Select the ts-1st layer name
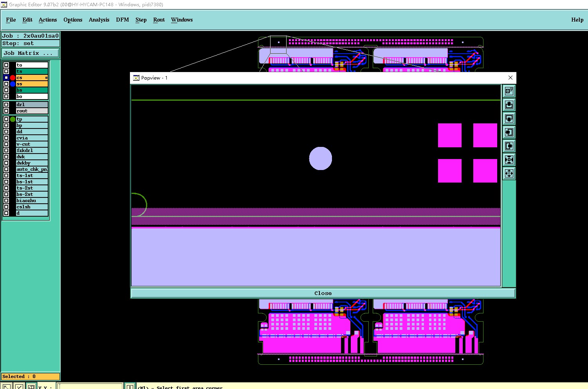The image size is (588, 389). tap(32, 176)
